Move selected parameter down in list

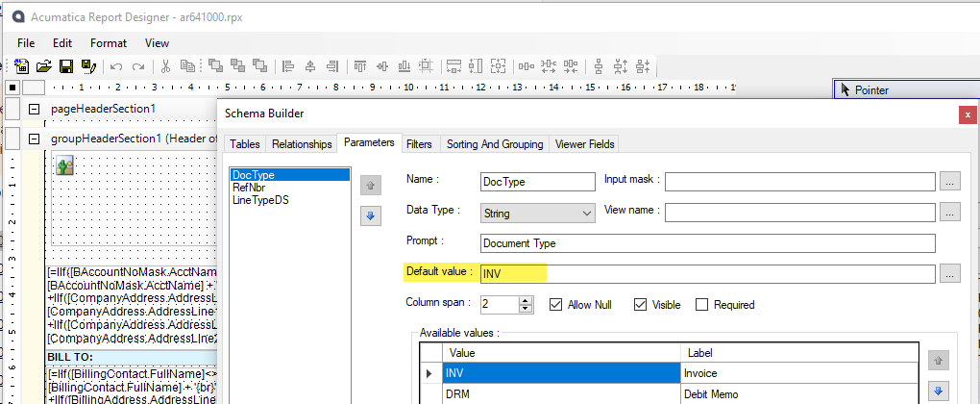pos(369,216)
